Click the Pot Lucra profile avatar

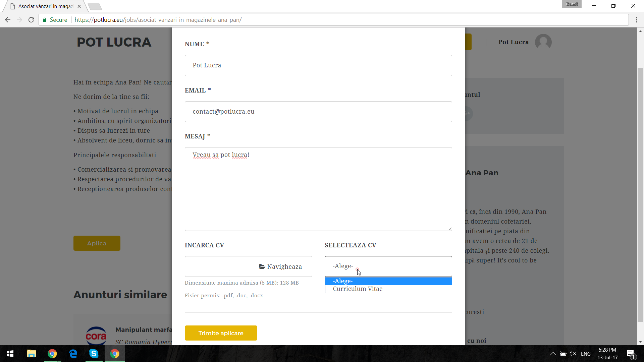pos(543,42)
